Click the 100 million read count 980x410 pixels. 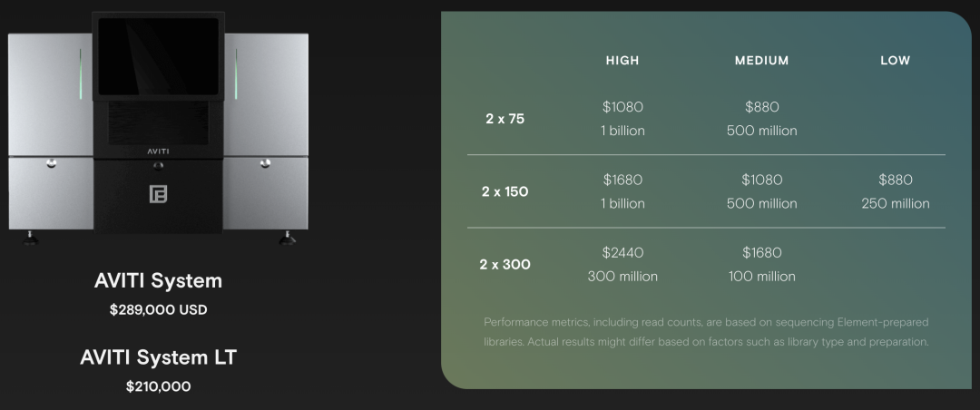[762, 277]
